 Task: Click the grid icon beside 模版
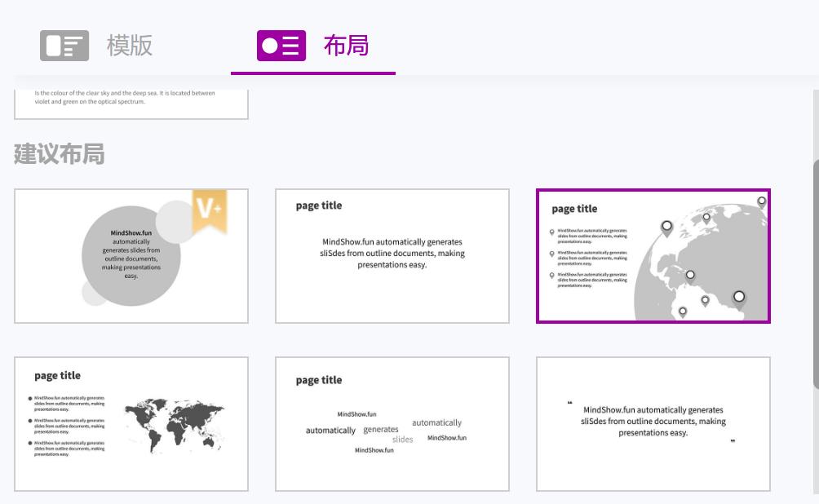(x=64, y=45)
